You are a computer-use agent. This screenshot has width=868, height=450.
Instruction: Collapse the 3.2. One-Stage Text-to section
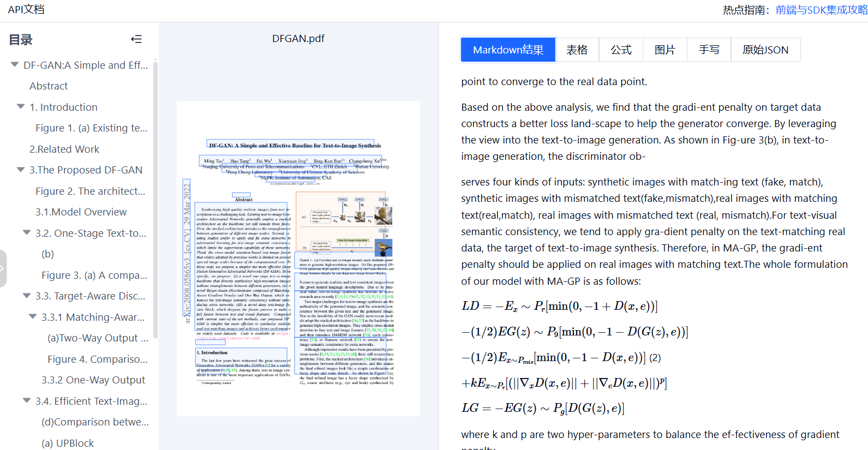coord(27,233)
